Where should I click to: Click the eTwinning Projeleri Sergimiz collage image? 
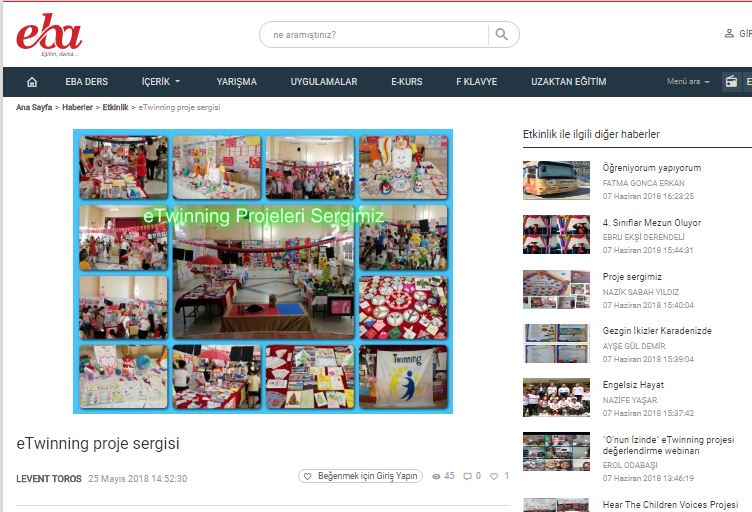(263, 271)
